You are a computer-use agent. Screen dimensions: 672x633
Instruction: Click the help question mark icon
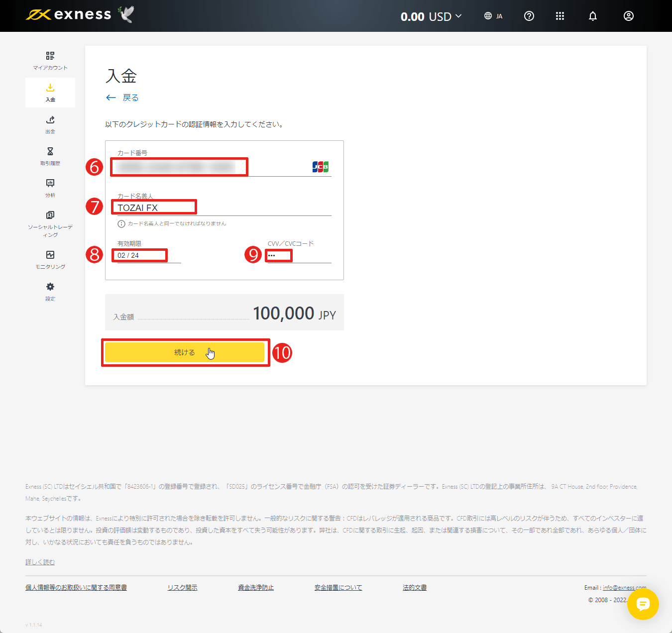tap(529, 16)
